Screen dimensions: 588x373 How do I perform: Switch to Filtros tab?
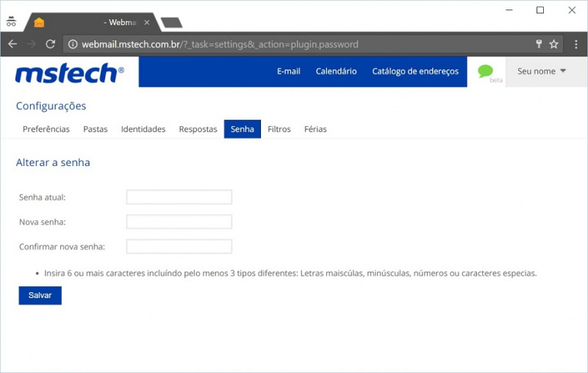pyautogui.click(x=279, y=129)
